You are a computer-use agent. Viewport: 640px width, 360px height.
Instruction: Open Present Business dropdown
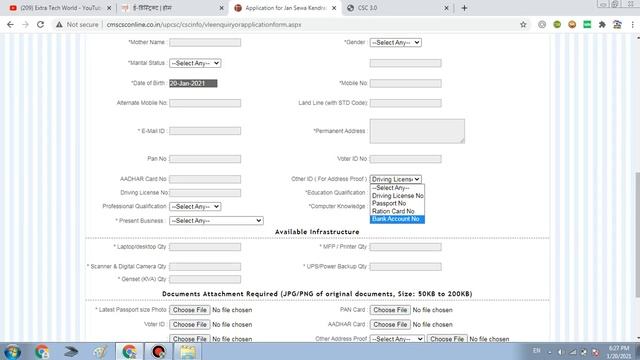coord(216,220)
